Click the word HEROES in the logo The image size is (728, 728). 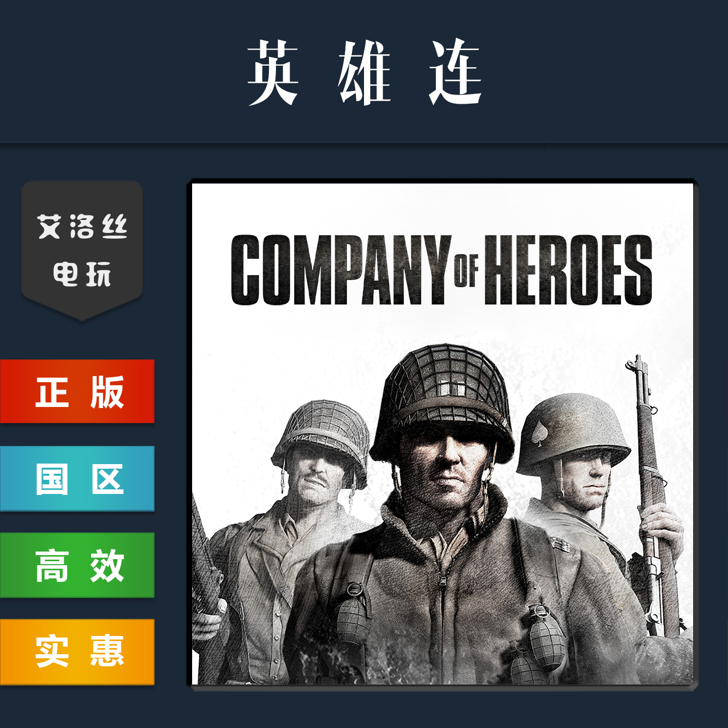point(567,270)
